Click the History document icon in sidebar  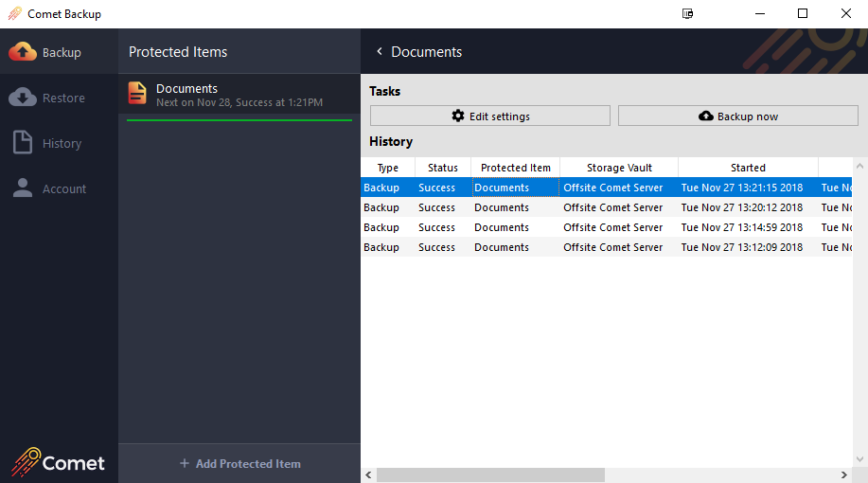23,143
